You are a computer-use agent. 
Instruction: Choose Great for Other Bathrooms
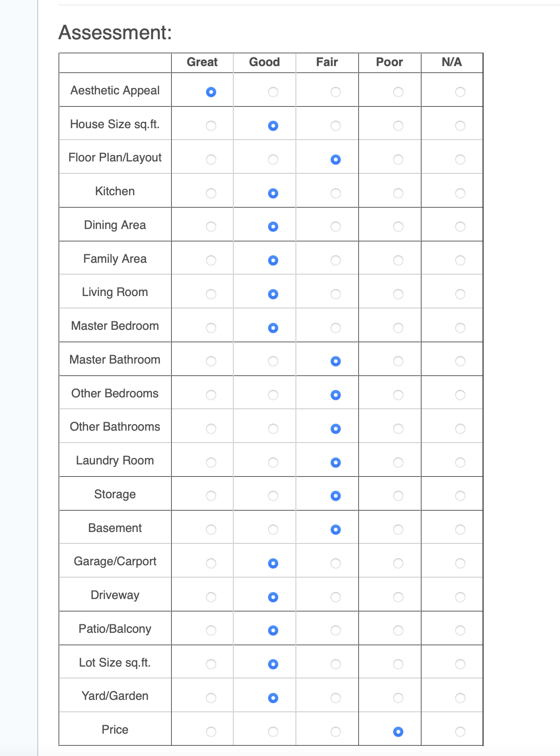(211, 429)
